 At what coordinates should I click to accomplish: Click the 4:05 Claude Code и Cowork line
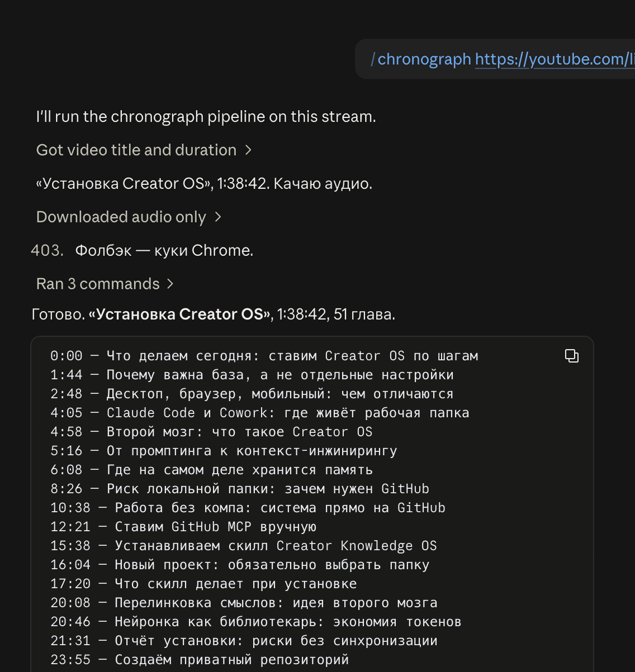pyautogui.click(x=260, y=413)
